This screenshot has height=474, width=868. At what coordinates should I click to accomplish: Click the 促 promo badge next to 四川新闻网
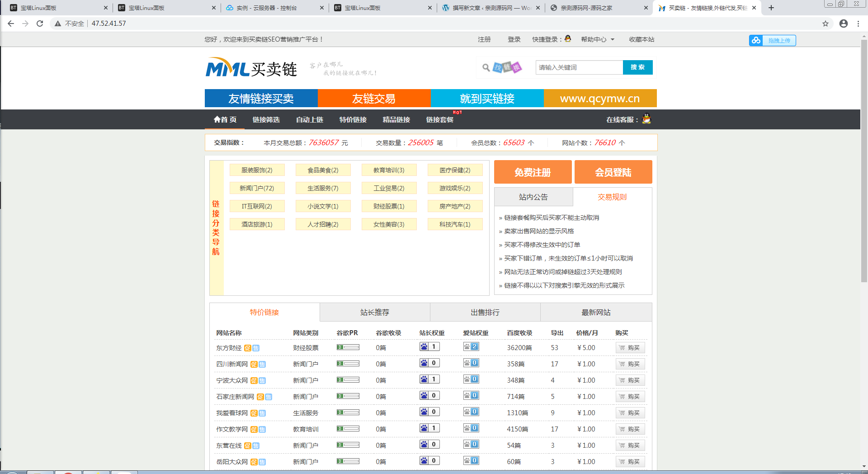tap(254, 364)
